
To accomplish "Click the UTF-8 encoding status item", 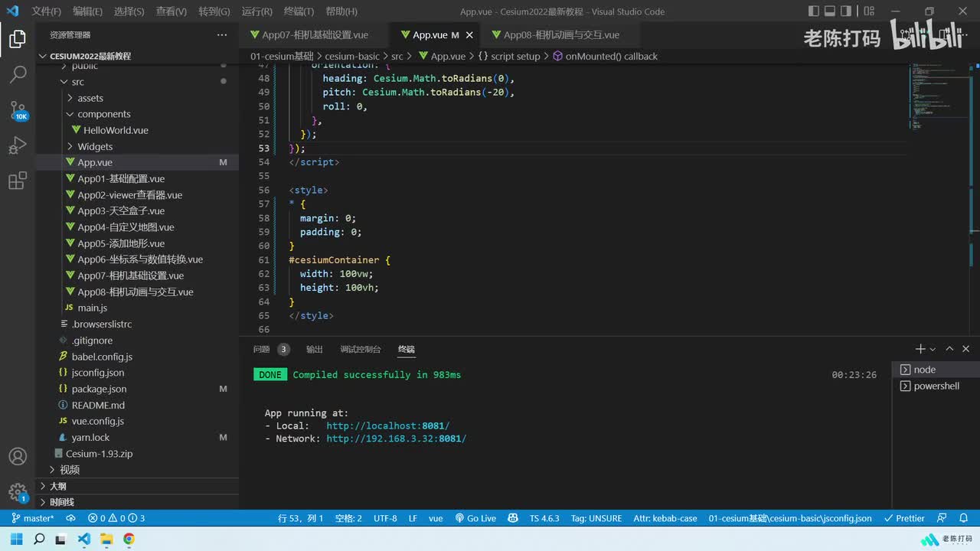I will 385,518.
